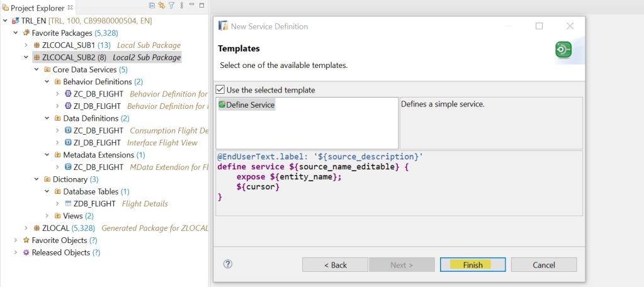644x287 pixels.
Task: Cancel the New Service Definition dialog
Action: 543,265
